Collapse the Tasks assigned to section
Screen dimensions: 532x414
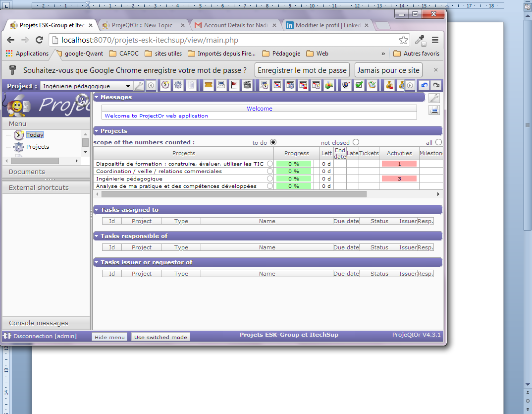pyautogui.click(x=97, y=210)
